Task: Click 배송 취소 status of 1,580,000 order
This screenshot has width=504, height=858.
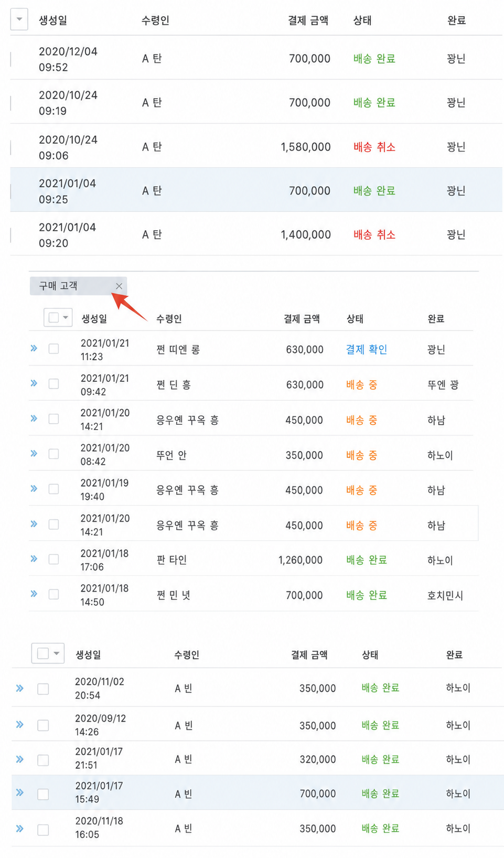Action: [x=374, y=147]
